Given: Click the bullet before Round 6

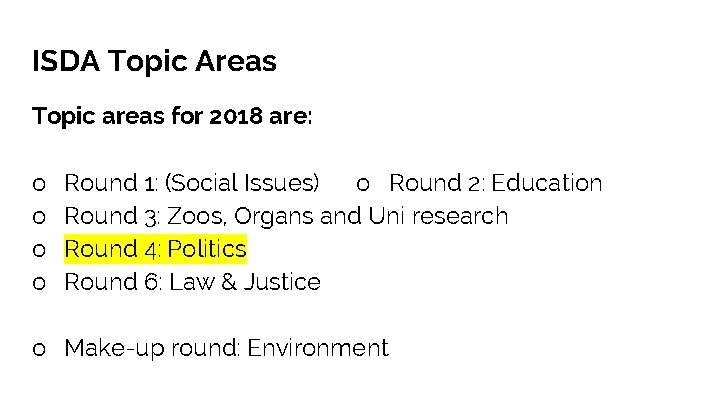Looking at the screenshot, I should click(39, 283).
